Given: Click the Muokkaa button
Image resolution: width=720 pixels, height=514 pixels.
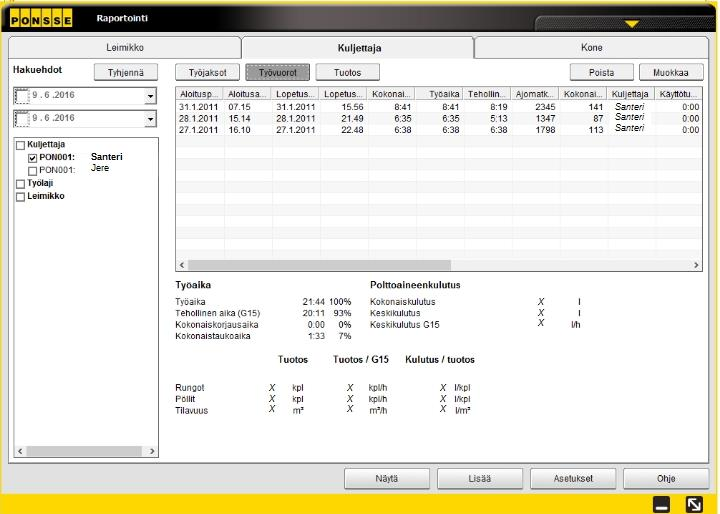Looking at the screenshot, I should [671, 73].
